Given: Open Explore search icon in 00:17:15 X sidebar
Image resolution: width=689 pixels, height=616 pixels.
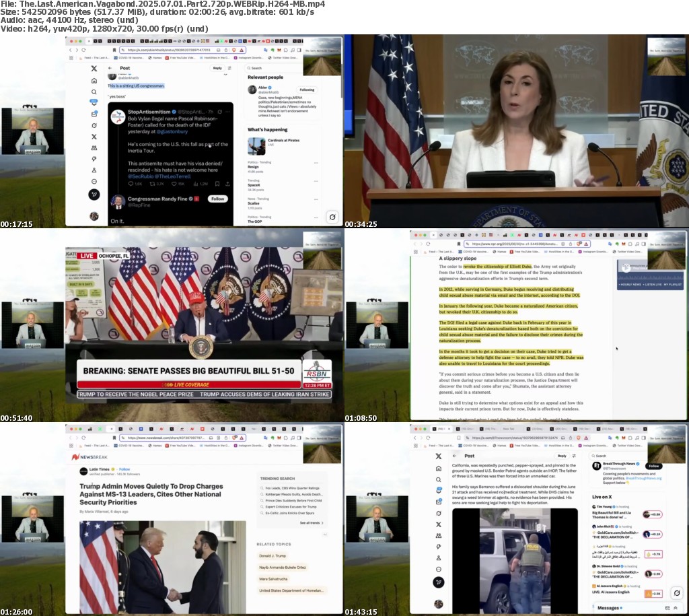Looking at the screenshot, I should [94, 92].
